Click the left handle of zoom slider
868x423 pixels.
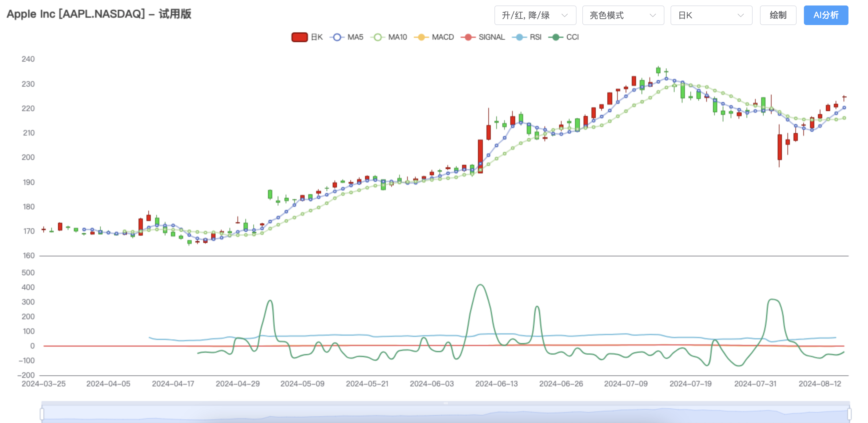(x=42, y=414)
